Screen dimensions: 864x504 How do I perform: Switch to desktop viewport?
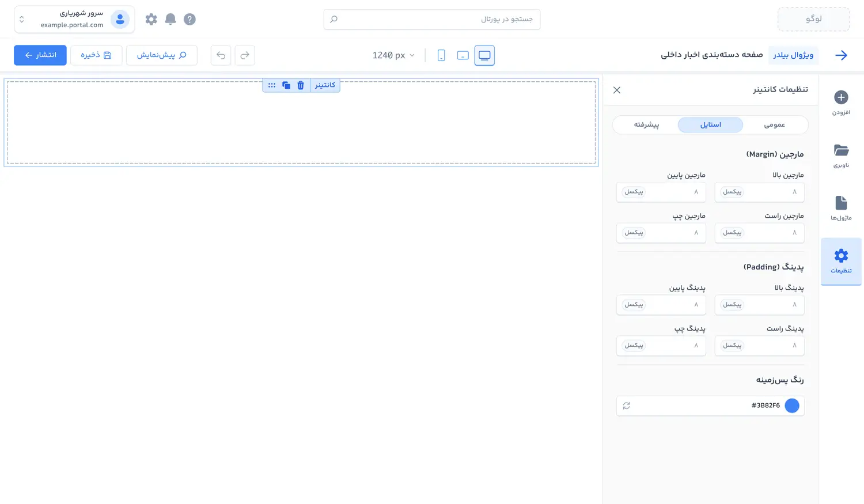(x=484, y=55)
